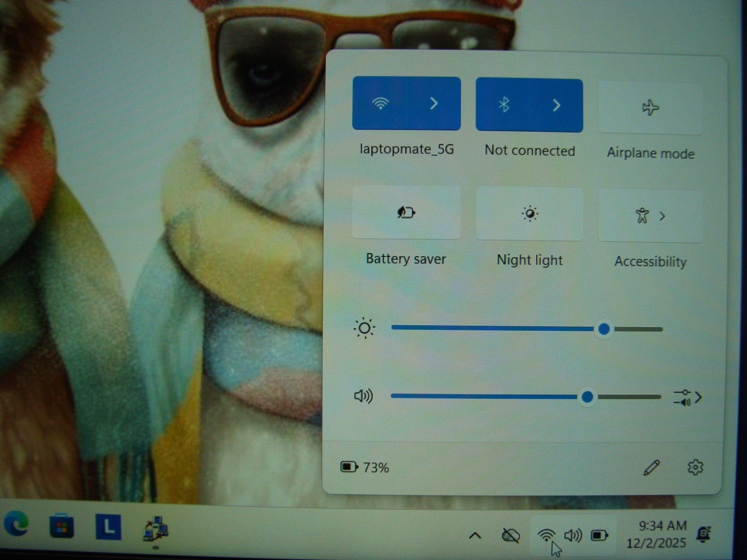Click the battery icon in system tray
747x560 pixels.
[x=599, y=535]
